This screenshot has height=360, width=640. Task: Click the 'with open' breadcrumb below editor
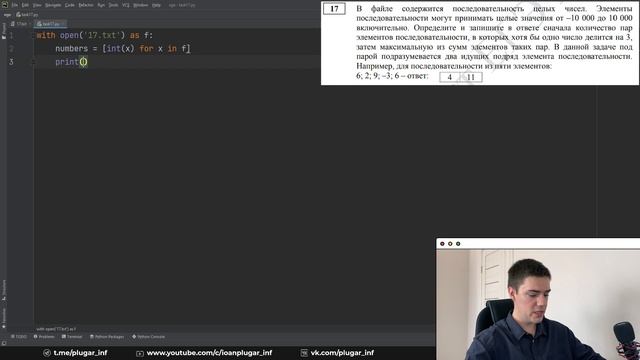56,329
